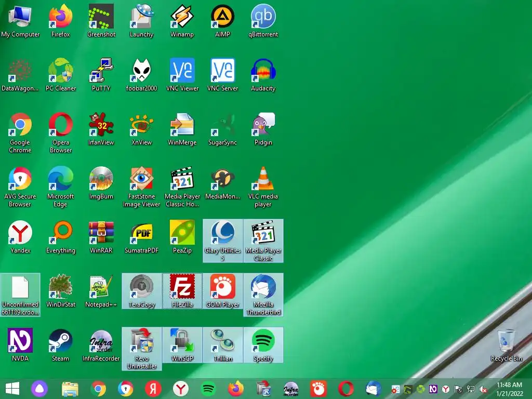Select the Steam desktop icon
Image resolution: width=532 pixels, height=399 pixels.
point(60,345)
